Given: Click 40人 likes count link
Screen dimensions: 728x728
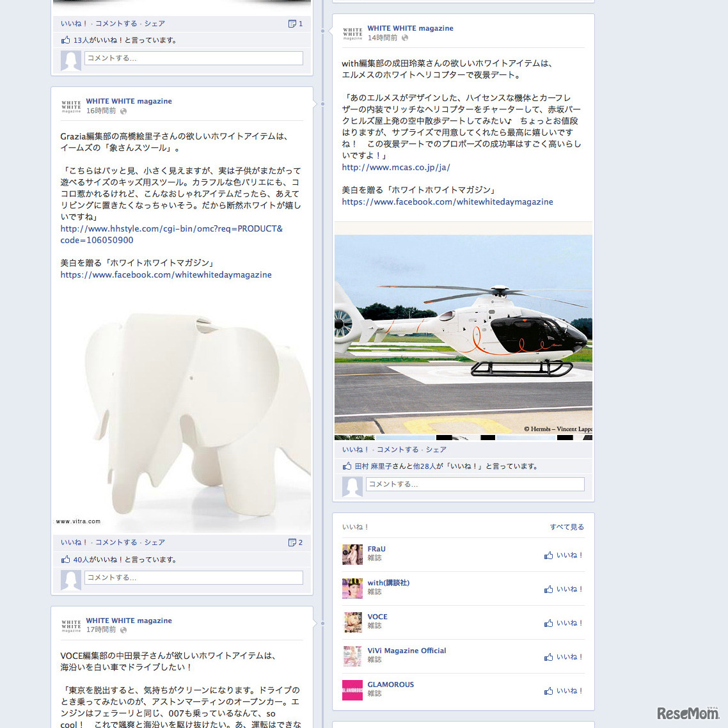Looking at the screenshot, I should [x=81, y=560].
